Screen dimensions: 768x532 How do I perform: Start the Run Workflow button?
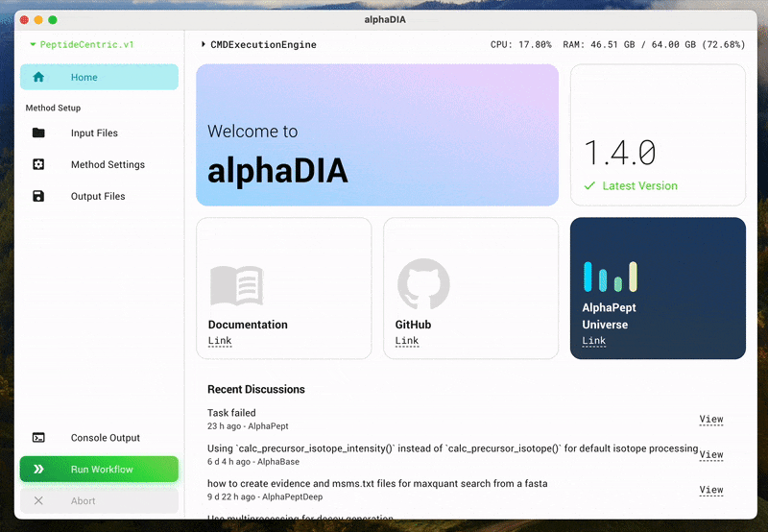(99, 470)
